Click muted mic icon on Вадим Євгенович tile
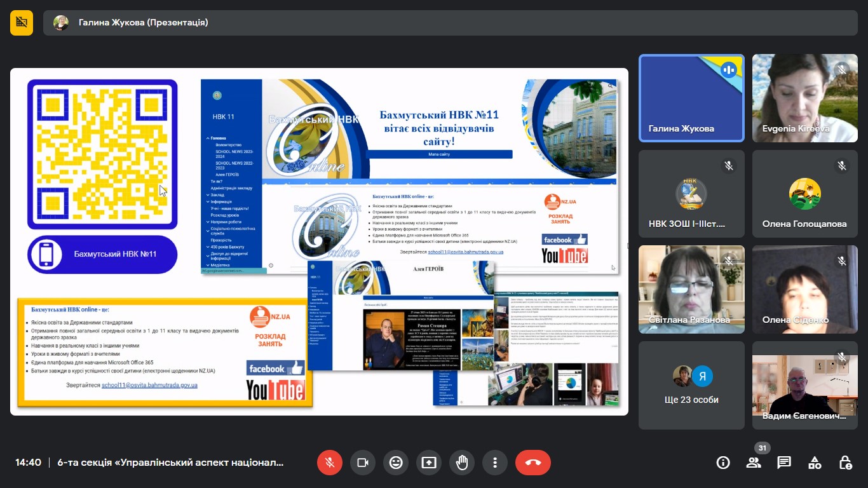Image resolution: width=868 pixels, height=488 pixels. 842,357
